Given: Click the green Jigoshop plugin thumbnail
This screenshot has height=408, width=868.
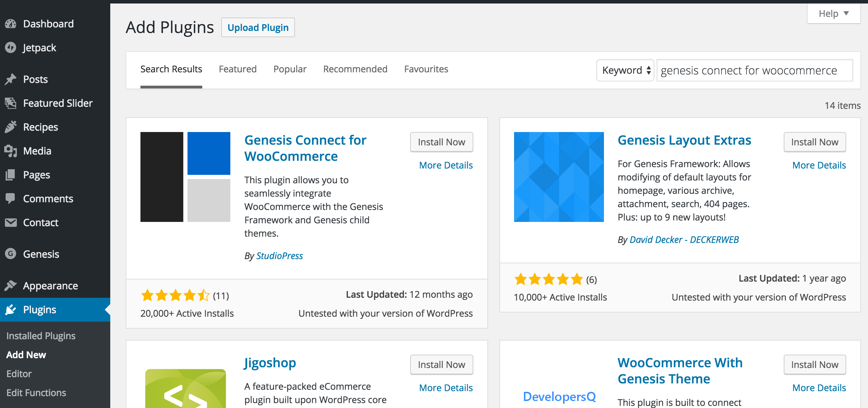Looking at the screenshot, I should coord(185,388).
